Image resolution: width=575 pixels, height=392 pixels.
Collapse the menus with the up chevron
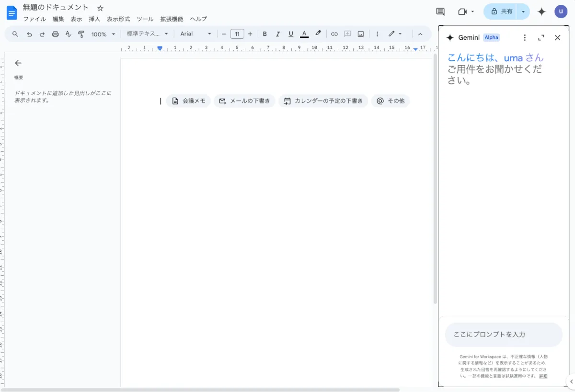(420, 34)
